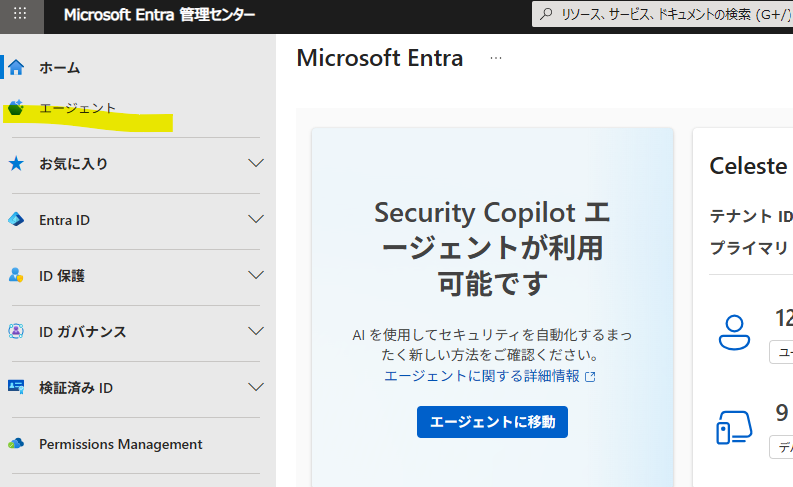Viewport: 793px width, 487px height.
Task: Click the エージェントに移動 button
Action: click(492, 422)
